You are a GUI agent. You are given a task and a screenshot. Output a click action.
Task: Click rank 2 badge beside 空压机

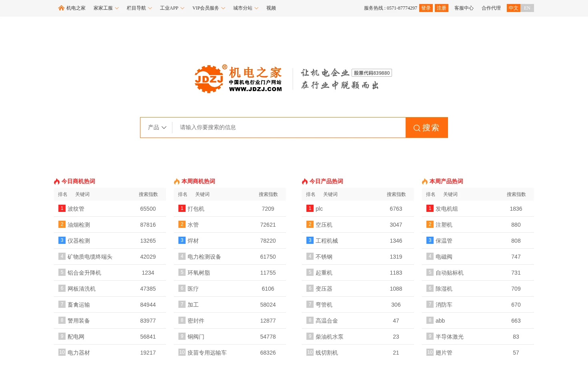(x=310, y=224)
